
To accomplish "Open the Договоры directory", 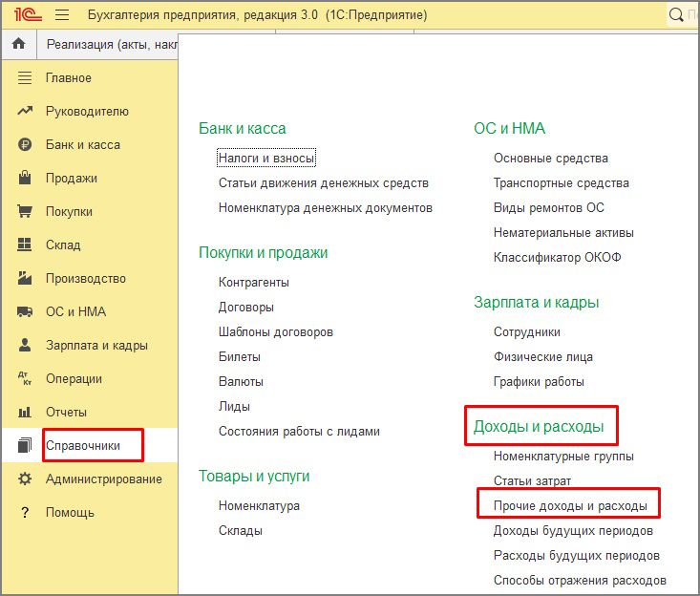I will (246, 308).
